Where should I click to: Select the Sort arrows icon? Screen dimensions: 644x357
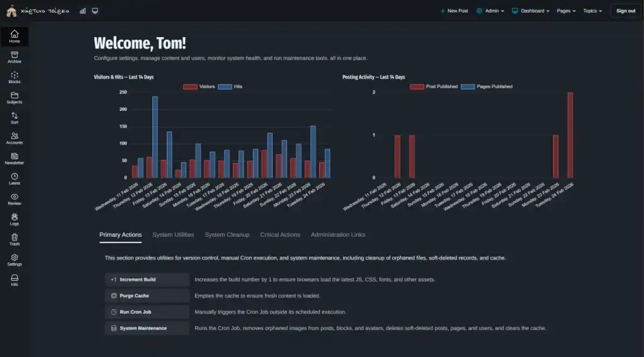pos(14,118)
